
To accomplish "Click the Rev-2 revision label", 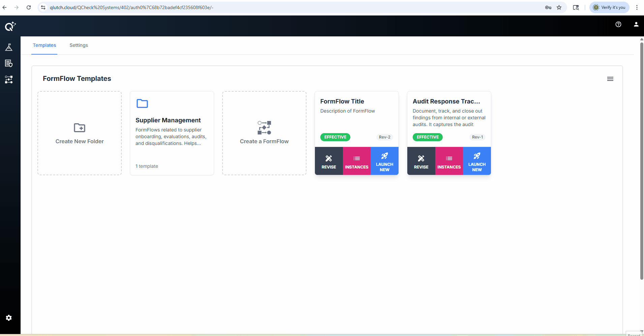I will click(x=384, y=137).
